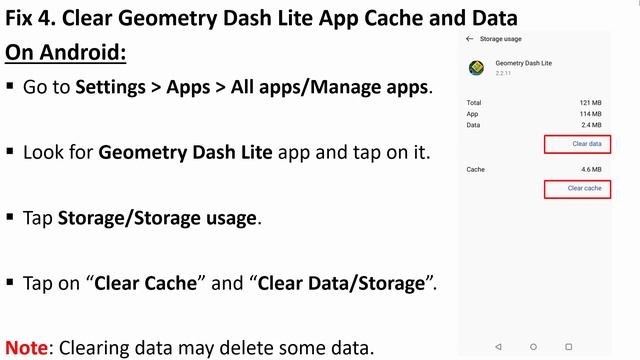Select the Storage usage screen title
Viewport: 640px width, 360px height.
(x=501, y=39)
